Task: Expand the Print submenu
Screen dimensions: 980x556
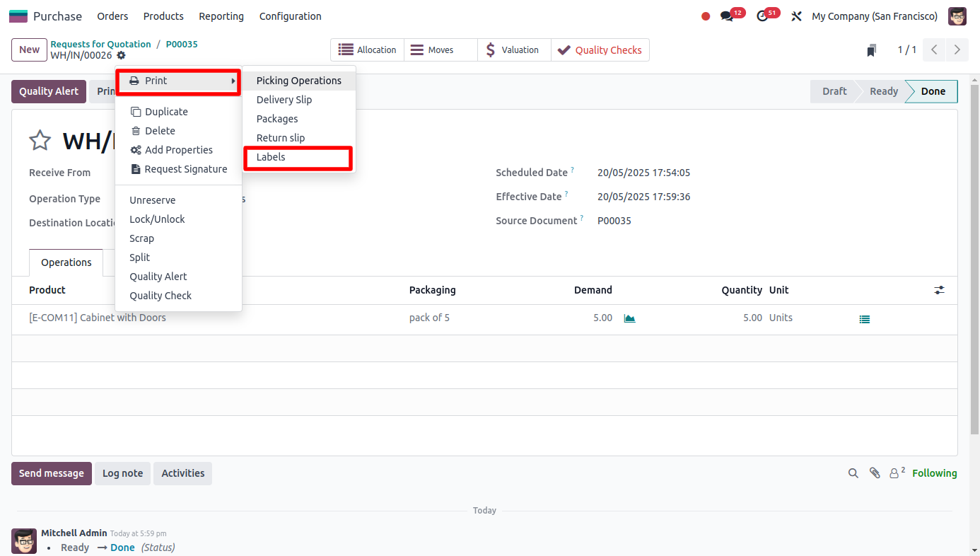Action: (x=177, y=81)
